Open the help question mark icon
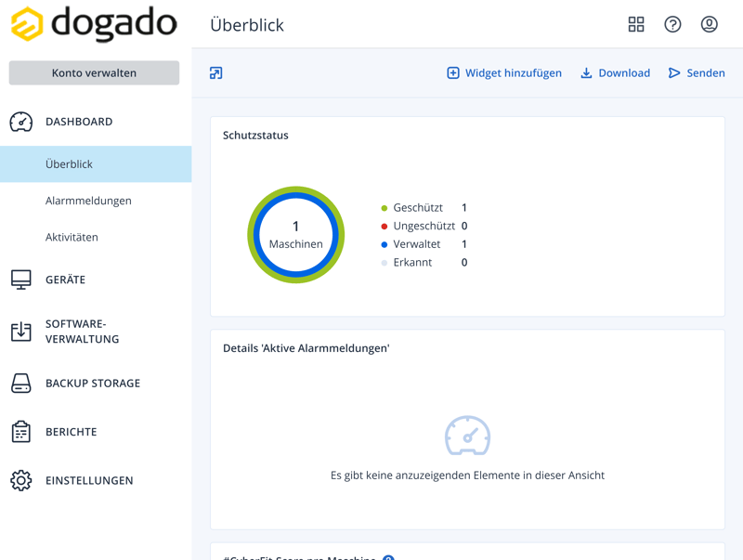Viewport: 743px width, 560px height. pos(672,25)
